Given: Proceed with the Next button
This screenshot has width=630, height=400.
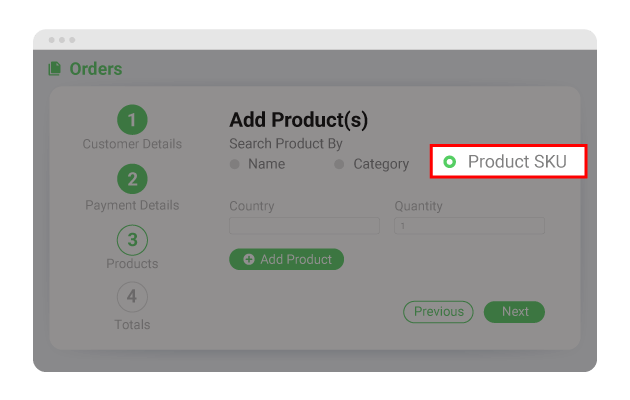Looking at the screenshot, I should (x=514, y=312).
